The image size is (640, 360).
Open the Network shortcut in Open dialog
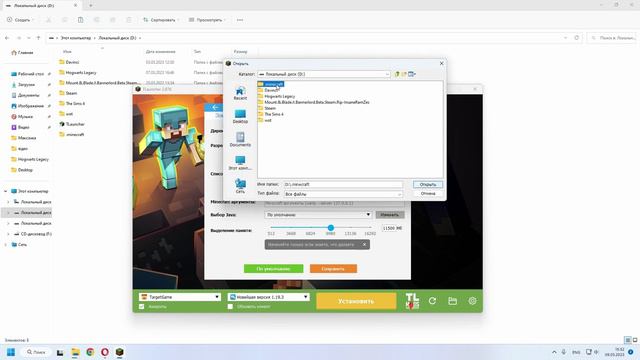pos(240,186)
